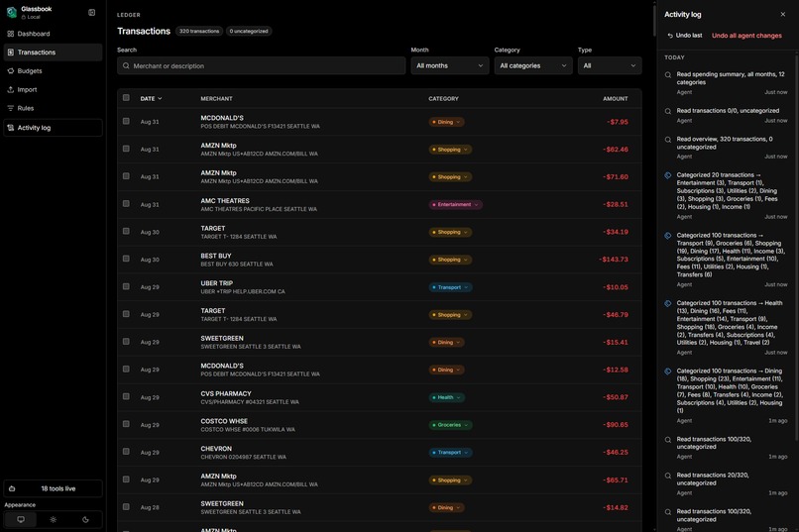Viewport: 799px width, 532px height.
Task: Open the Budgets page
Action: pos(53,70)
